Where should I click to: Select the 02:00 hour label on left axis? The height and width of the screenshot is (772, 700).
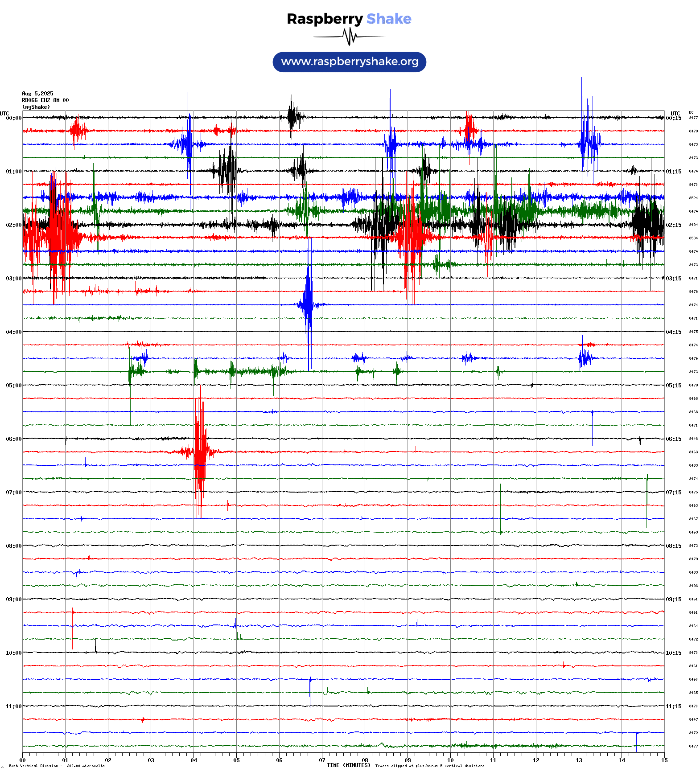(13, 225)
